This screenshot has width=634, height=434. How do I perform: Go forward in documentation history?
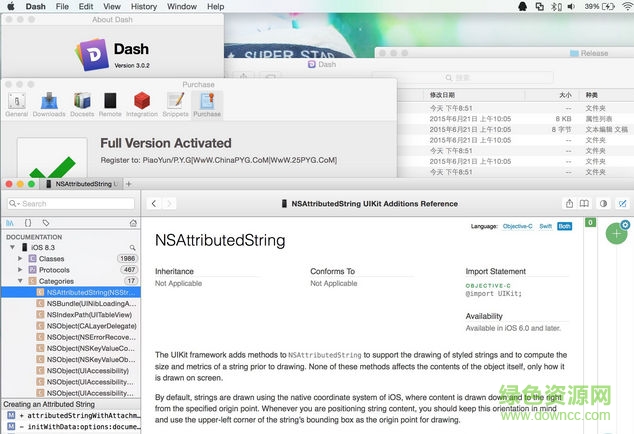tap(169, 203)
